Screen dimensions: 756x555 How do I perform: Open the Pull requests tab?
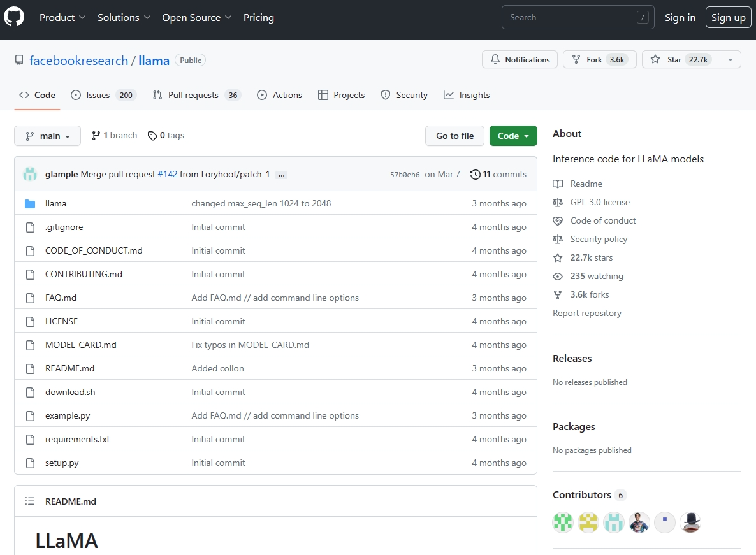(195, 95)
